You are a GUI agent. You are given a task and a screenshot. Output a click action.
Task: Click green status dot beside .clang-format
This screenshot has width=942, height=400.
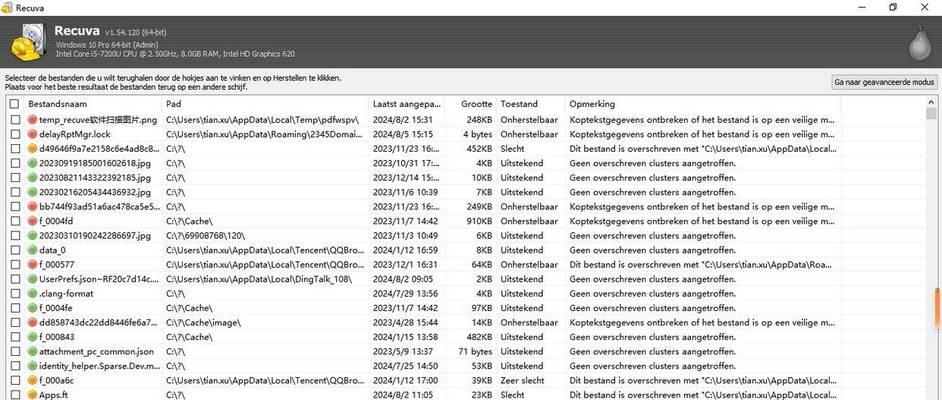pyautogui.click(x=32, y=294)
